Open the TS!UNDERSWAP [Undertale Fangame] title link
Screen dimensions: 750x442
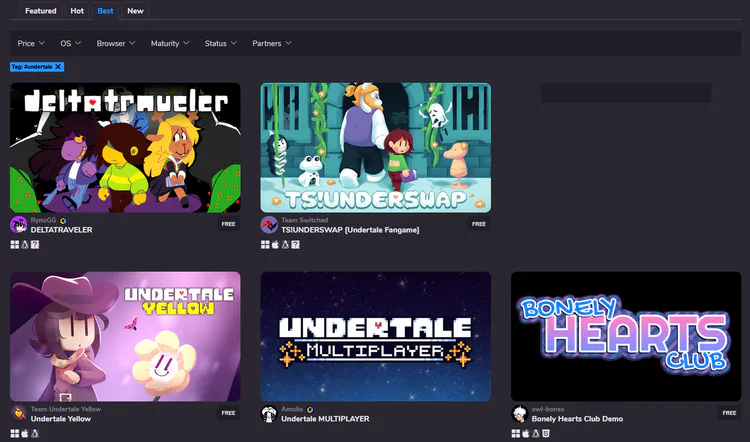click(x=350, y=230)
